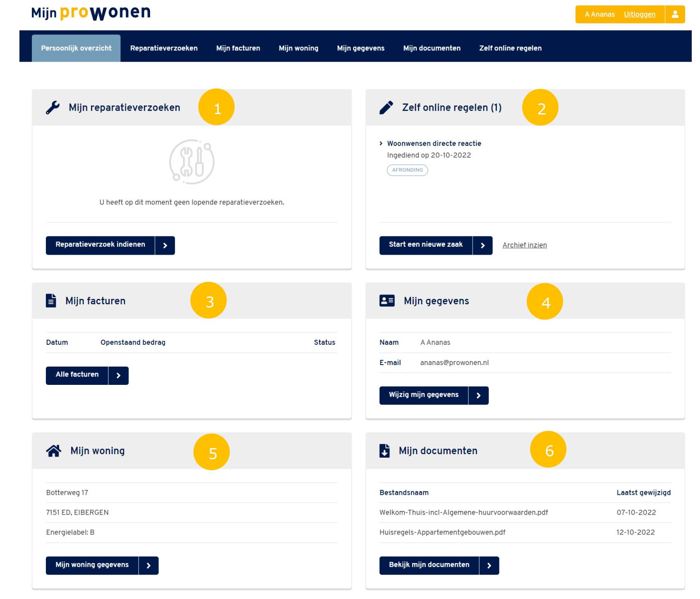Click the Mijn prowonen logo
Screen dimensions: 700x599
pos(91,13)
